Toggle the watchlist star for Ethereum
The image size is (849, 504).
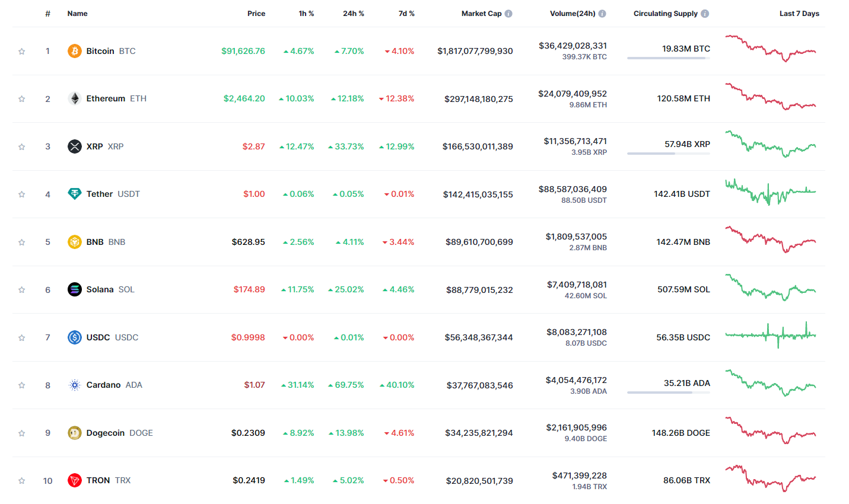22,99
